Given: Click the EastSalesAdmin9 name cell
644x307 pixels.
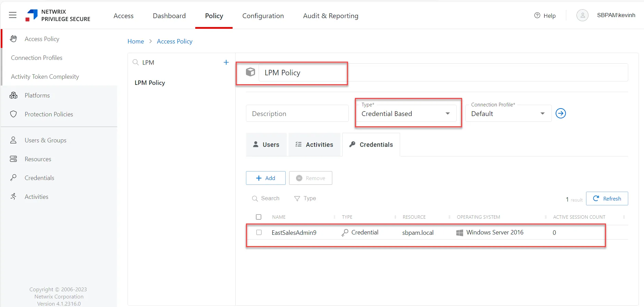Looking at the screenshot, I should coord(294,233).
